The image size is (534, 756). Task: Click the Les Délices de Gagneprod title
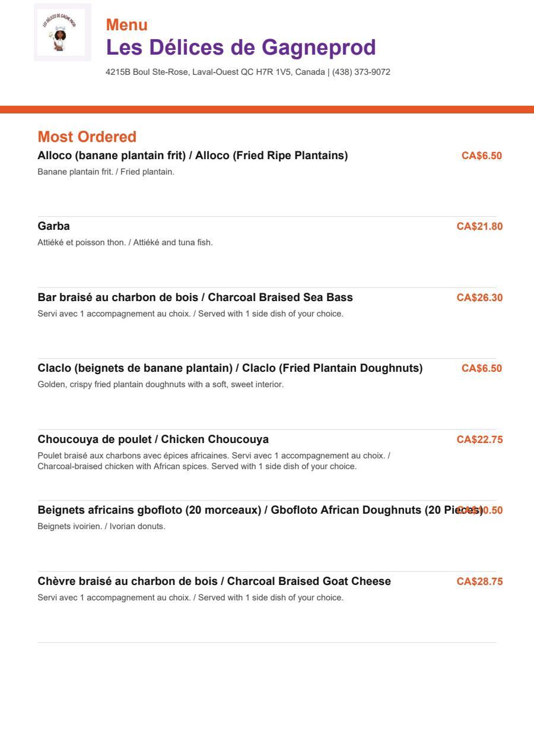241,48
